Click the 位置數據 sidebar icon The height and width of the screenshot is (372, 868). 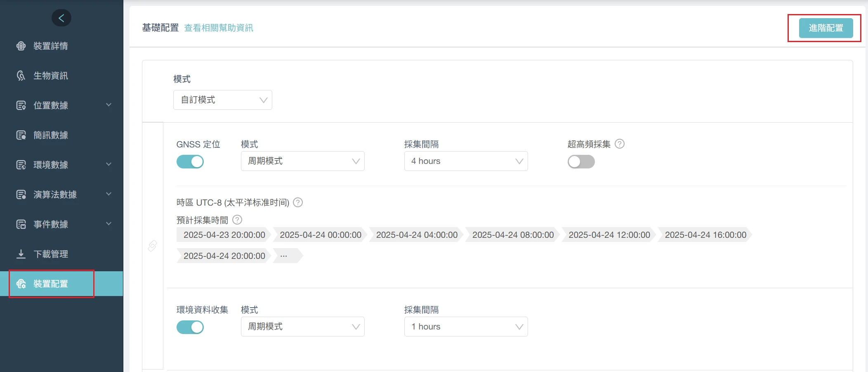click(21, 105)
